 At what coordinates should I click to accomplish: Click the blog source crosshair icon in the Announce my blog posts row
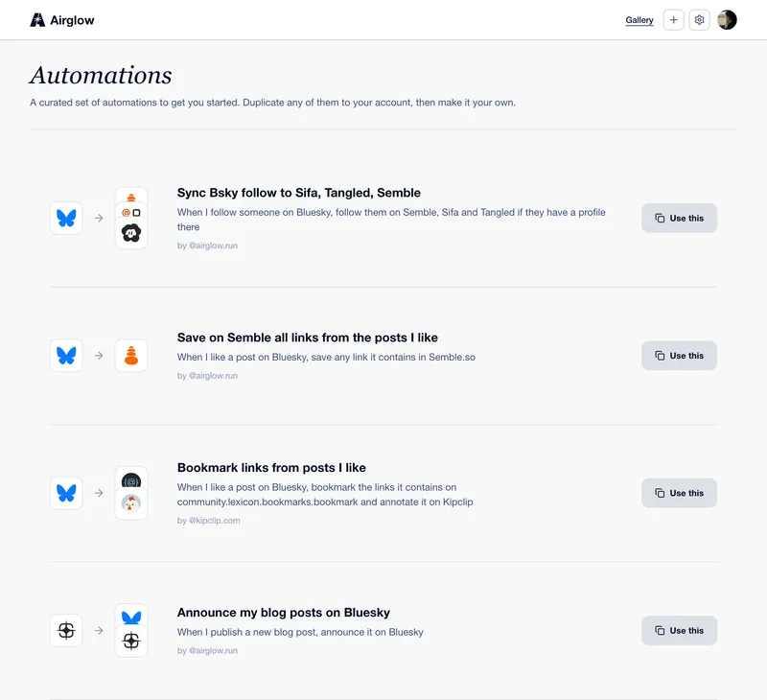pyautogui.click(x=66, y=631)
